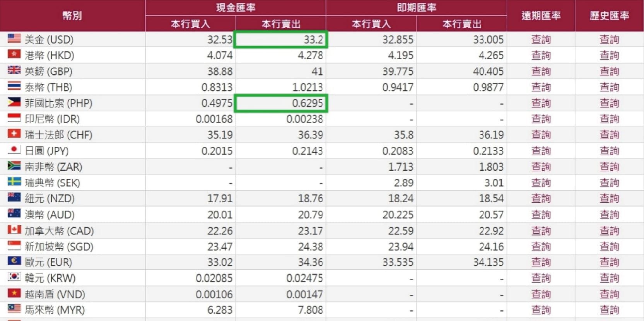Viewport: 644px width, 321px height.
Task: Select the HKD cash buying rate 4.074
Action: tap(220, 55)
